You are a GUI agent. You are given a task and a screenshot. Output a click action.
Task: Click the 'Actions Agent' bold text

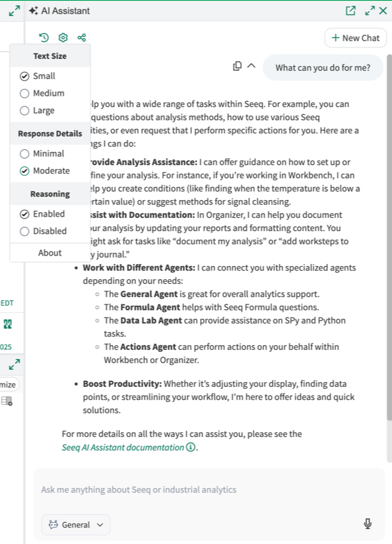pos(148,347)
